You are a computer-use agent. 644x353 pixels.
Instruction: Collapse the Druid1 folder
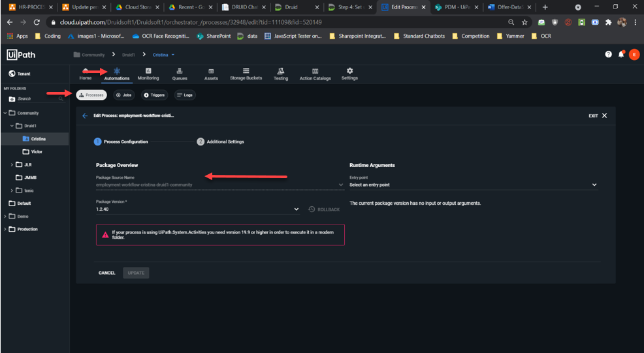(x=12, y=125)
